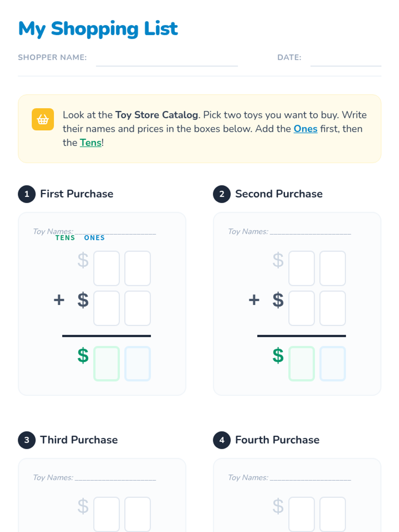Open the underlined Tens link
This screenshot has width=399, height=532.
point(90,143)
